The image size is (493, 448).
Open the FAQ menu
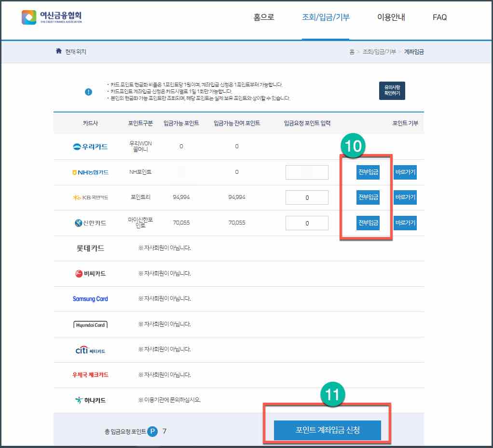tap(439, 17)
